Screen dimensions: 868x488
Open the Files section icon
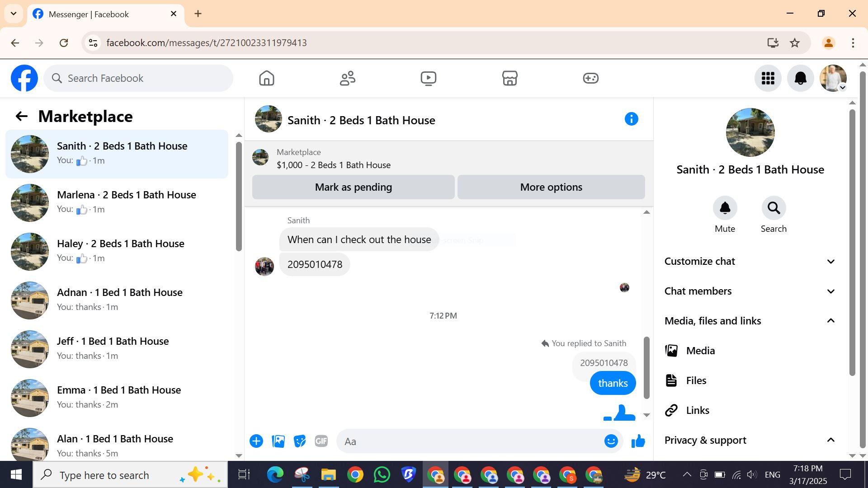click(x=671, y=380)
